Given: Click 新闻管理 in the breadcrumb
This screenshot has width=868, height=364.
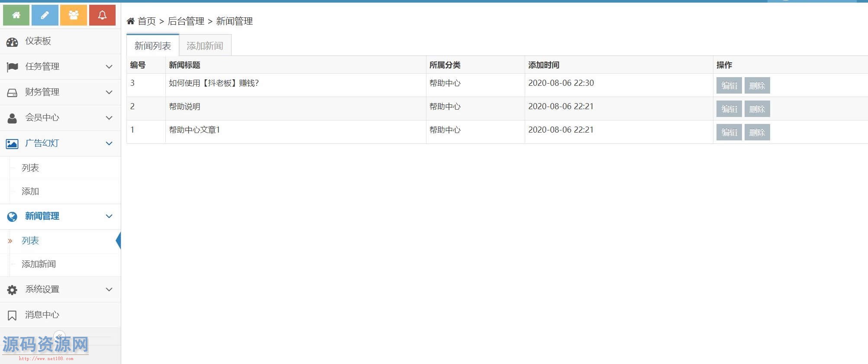Looking at the screenshot, I should (x=234, y=21).
